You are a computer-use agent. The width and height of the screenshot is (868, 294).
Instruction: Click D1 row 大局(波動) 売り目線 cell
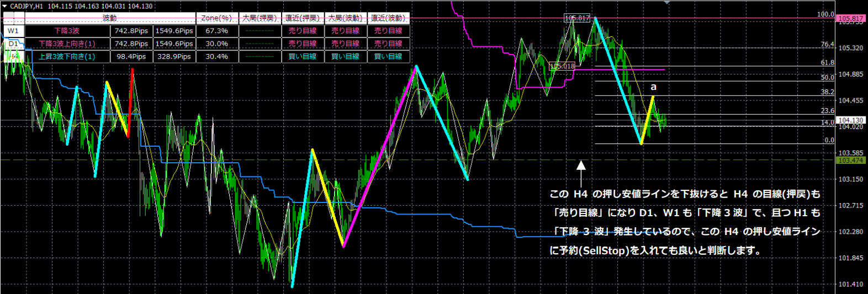coord(346,44)
